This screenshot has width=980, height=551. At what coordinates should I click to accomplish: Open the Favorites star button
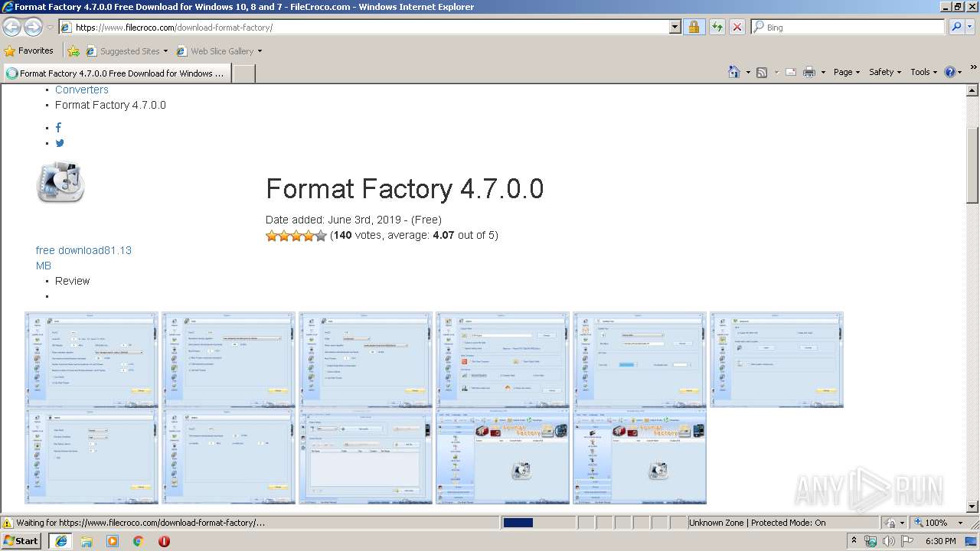coord(29,51)
